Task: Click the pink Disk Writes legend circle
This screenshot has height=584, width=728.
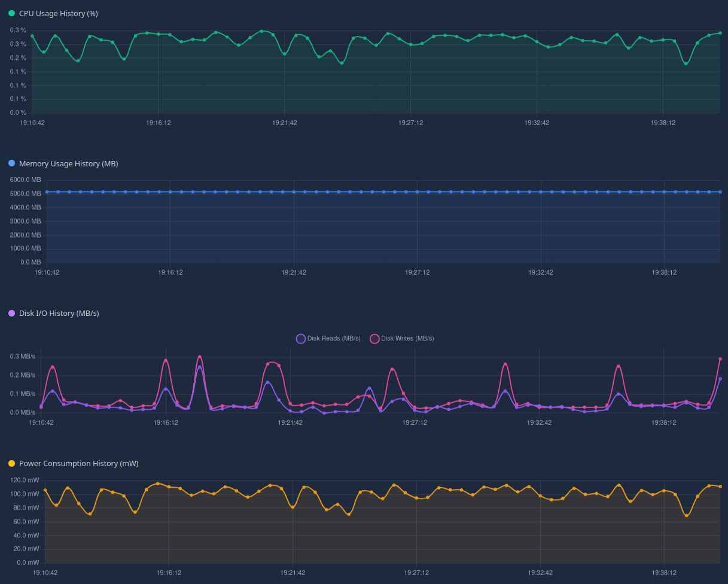Action: point(375,339)
